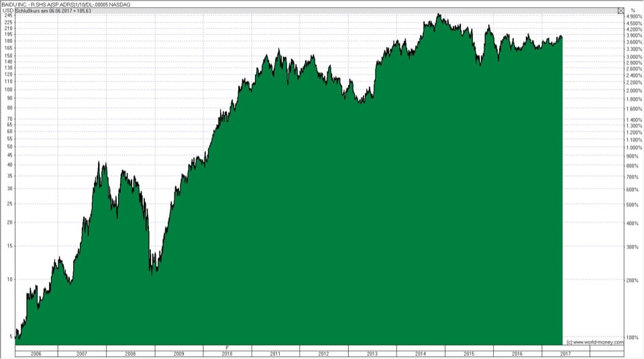Select the 2007 year segment on time axis
Viewport: 644px width, 359px height.
pyautogui.click(x=82, y=354)
